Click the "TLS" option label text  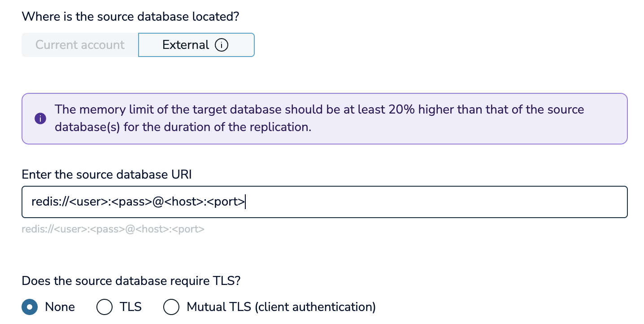131,307
